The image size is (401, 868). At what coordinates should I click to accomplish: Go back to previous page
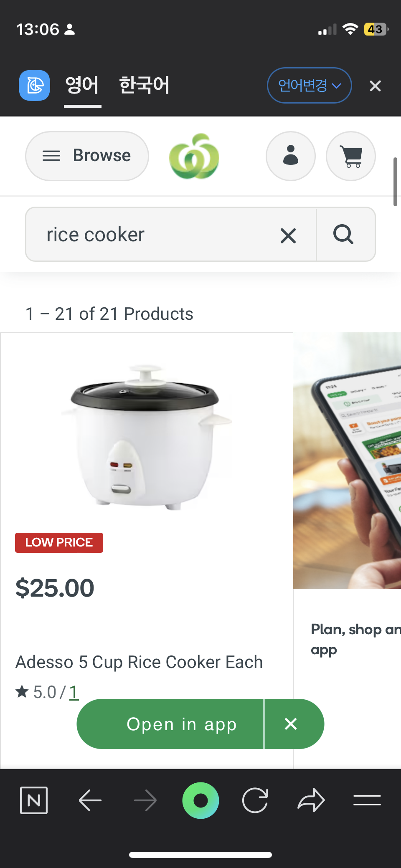coord(90,800)
